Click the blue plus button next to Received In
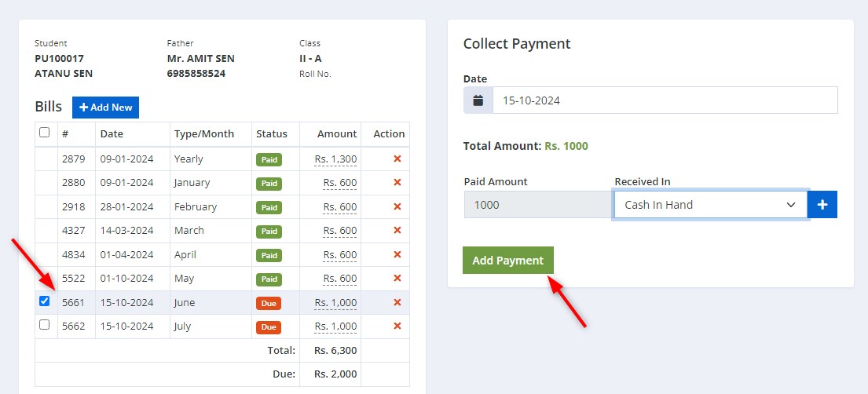The height and width of the screenshot is (394, 868). [x=822, y=205]
